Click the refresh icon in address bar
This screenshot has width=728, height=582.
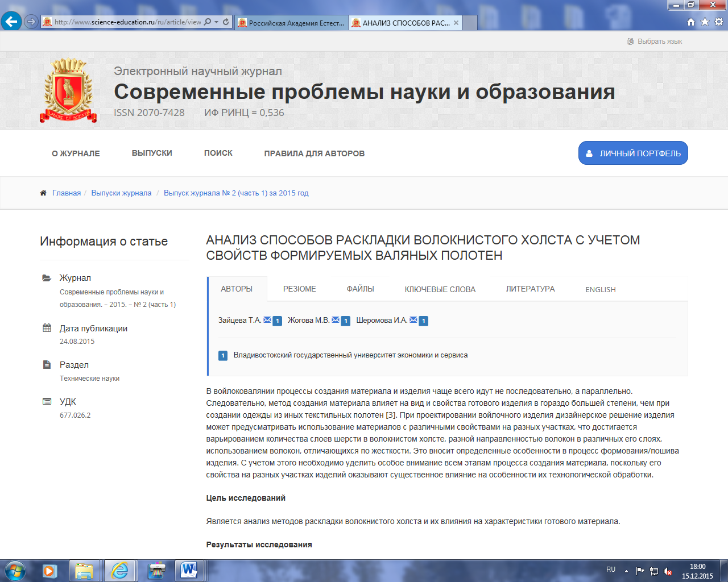226,22
